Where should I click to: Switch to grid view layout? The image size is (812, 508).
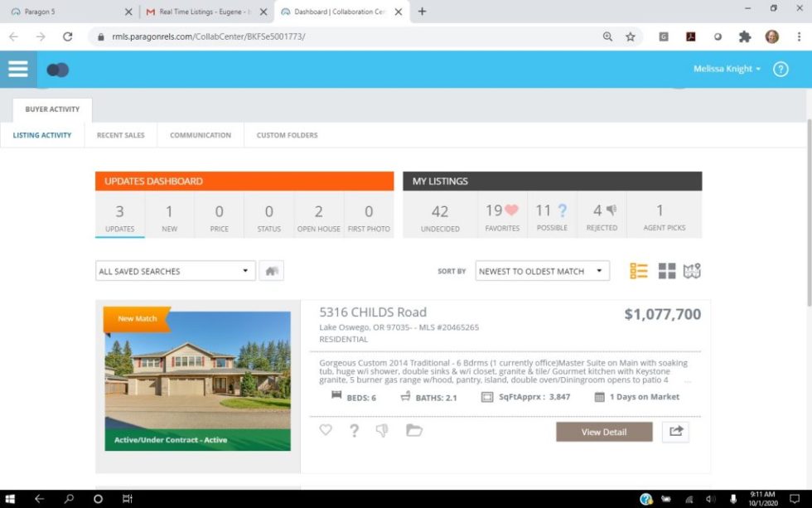pos(667,271)
